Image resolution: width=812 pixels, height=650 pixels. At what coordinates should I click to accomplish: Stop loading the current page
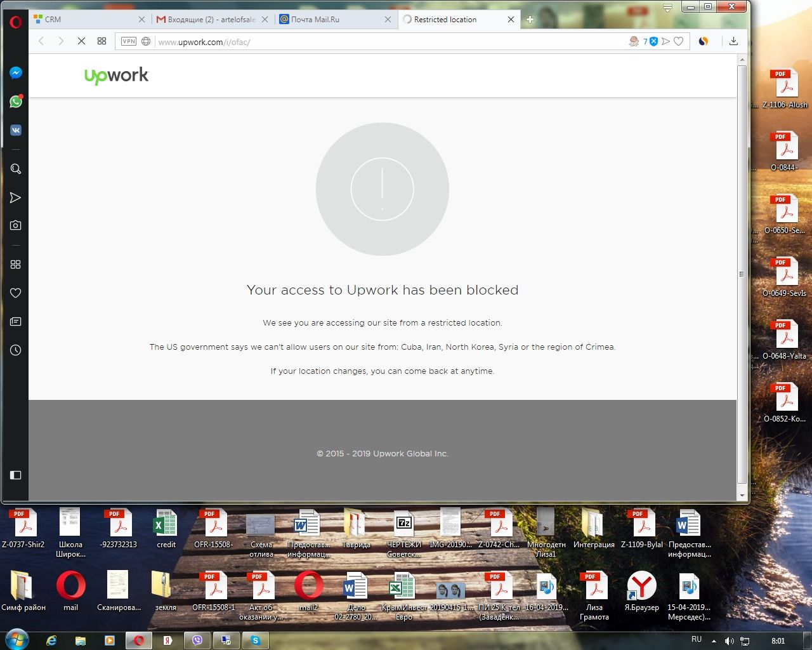(81, 41)
